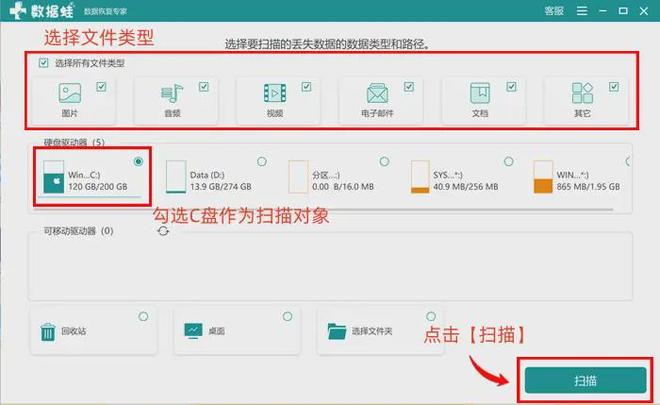Uncheck the 图片 file type checkbox
660x405 pixels.
coord(100,87)
